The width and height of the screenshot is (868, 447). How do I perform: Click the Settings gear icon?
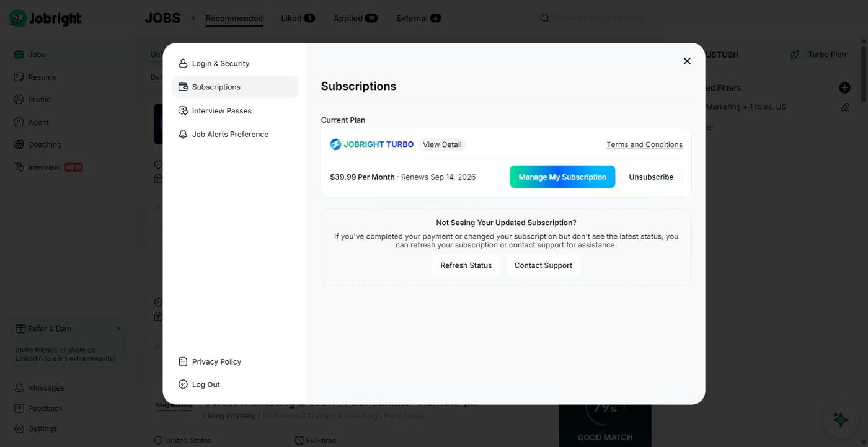tap(20, 428)
